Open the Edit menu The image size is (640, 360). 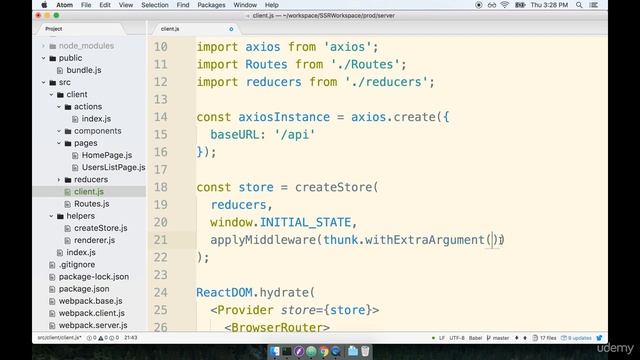[105, 5]
